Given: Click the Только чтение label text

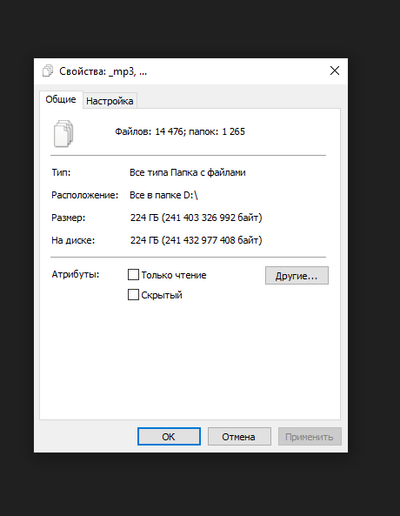Looking at the screenshot, I should point(174,275).
